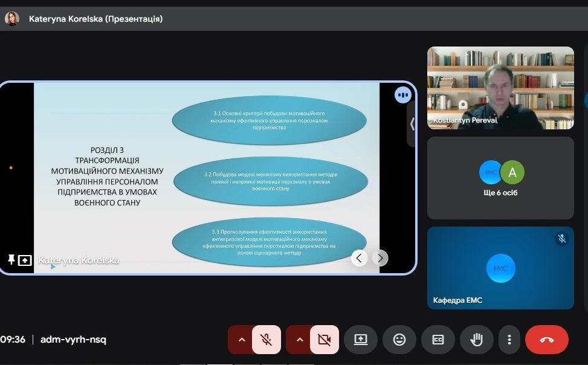This screenshot has height=365, width=588.
Task: Go to the previous slide
Action: point(360,258)
